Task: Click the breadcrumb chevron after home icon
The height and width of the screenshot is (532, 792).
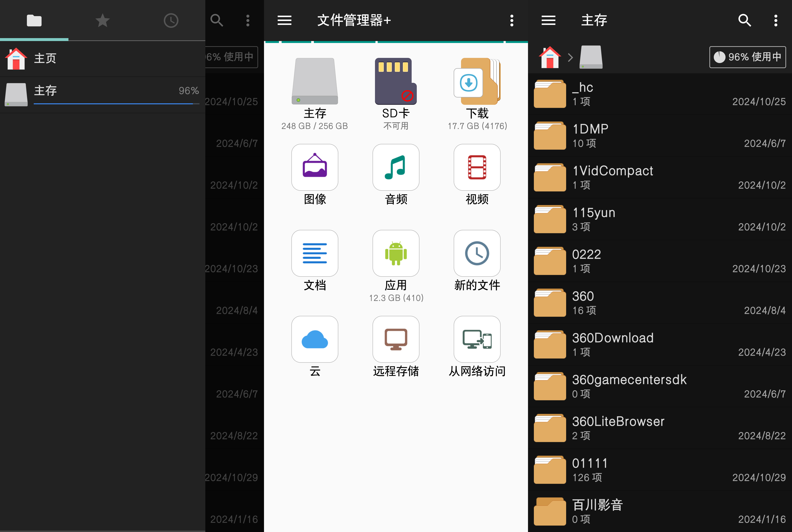Action: [570, 57]
